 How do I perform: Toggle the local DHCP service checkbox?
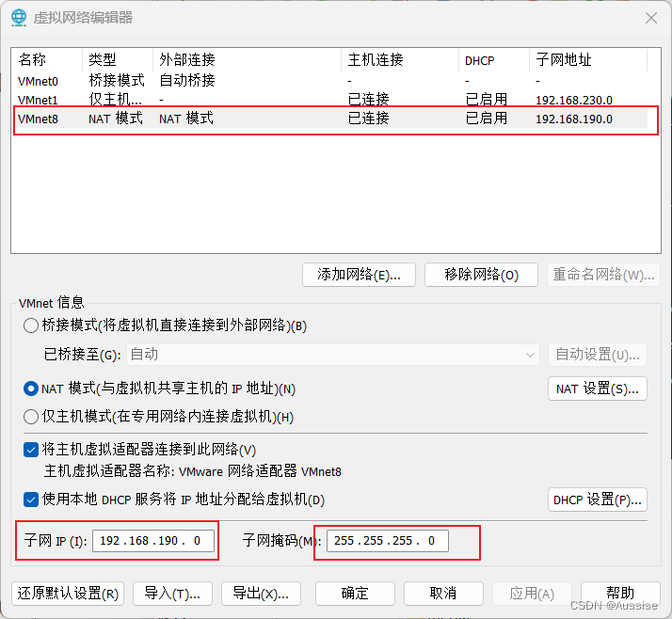31,499
